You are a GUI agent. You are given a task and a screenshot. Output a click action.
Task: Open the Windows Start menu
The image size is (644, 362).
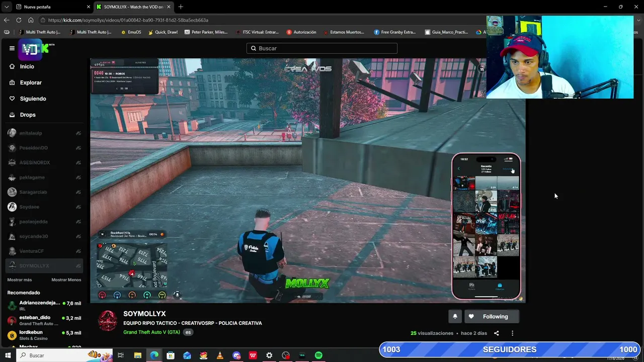click(x=8, y=355)
